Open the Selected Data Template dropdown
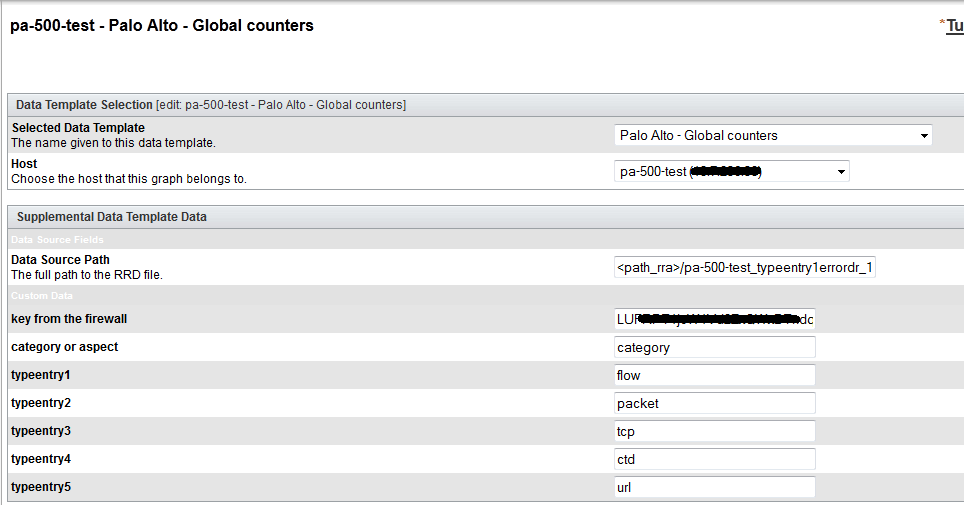 772,135
